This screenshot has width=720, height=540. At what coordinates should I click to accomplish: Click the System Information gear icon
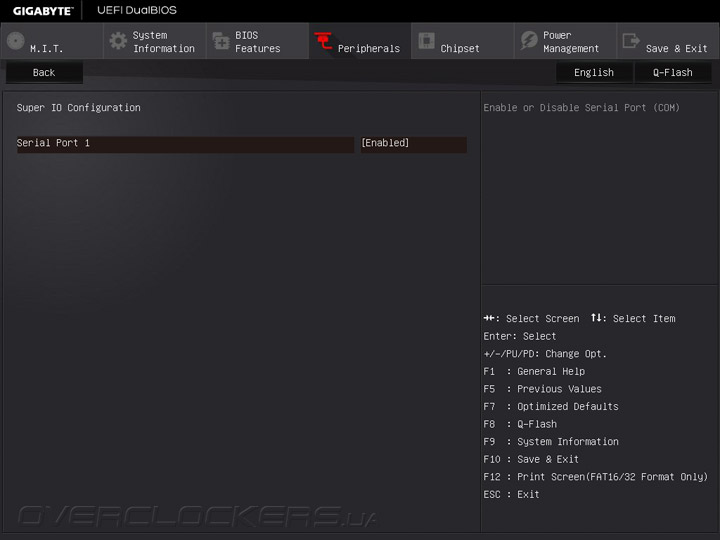(118, 41)
